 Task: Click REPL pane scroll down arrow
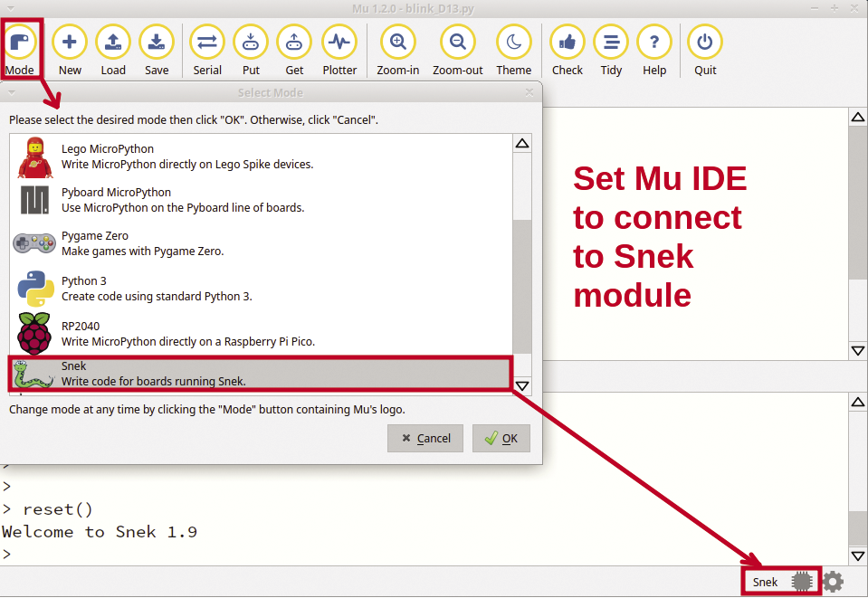(x=858, y=555)
